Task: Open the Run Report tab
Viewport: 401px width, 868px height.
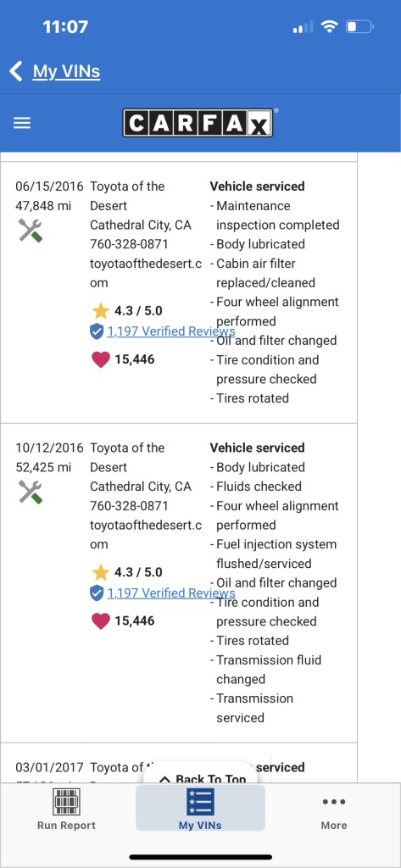Action: [66, 810]
